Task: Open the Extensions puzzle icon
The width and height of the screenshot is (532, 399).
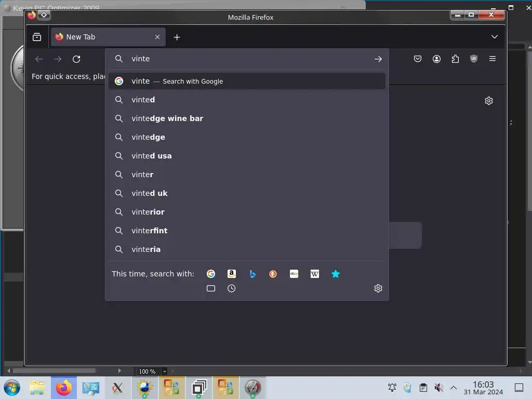Action: pos(455,59)
